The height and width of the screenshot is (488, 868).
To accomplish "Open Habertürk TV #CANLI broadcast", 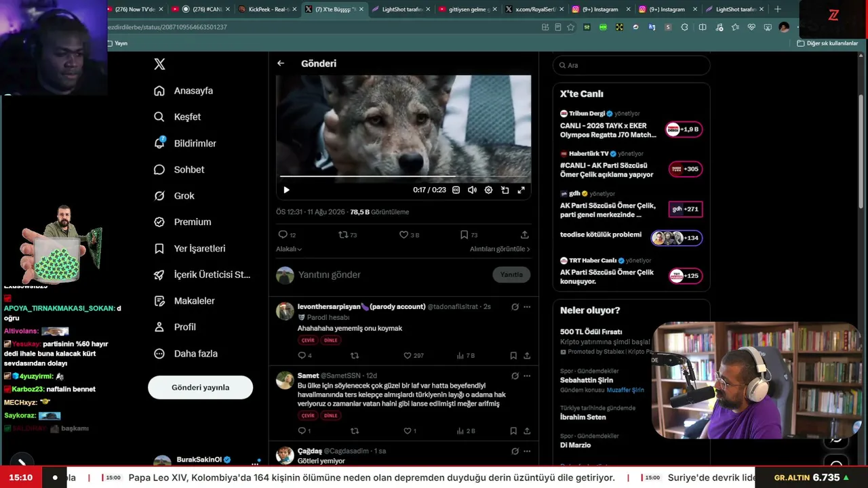I will click(631, 165).
